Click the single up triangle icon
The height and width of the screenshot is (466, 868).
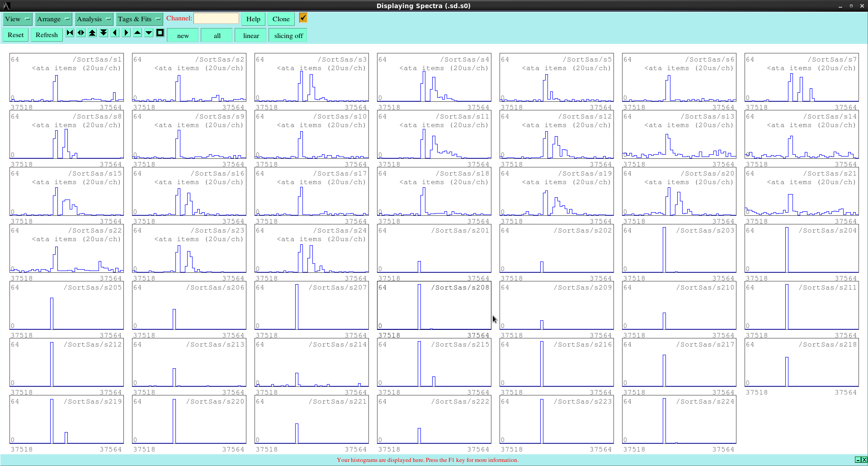click(137, 33)
